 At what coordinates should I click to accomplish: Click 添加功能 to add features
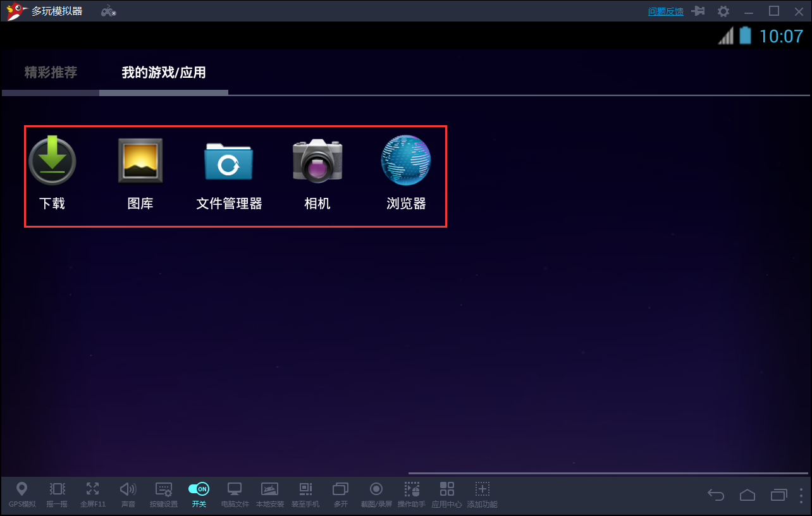click(x=482, y=494)
